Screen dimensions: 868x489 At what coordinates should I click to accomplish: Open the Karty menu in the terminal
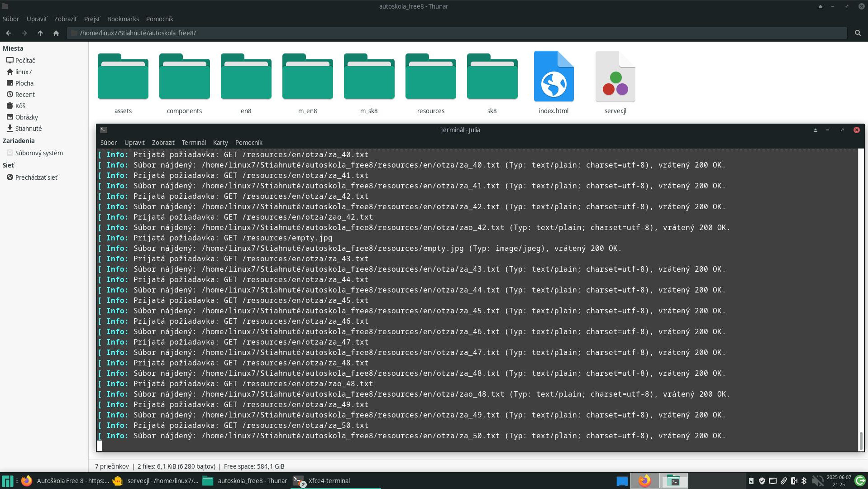[220, 143]
